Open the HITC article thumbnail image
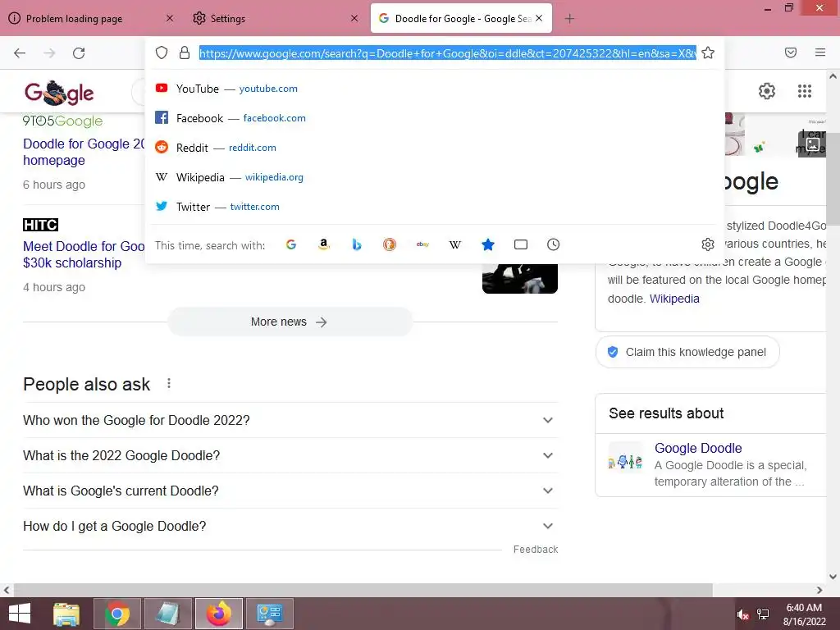 [x=519, y=278]
